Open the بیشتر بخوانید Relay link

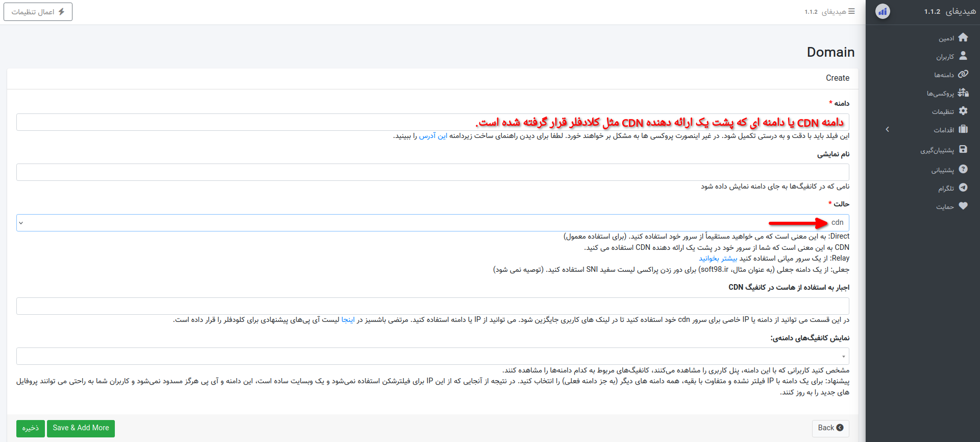[x=718, y=259]
